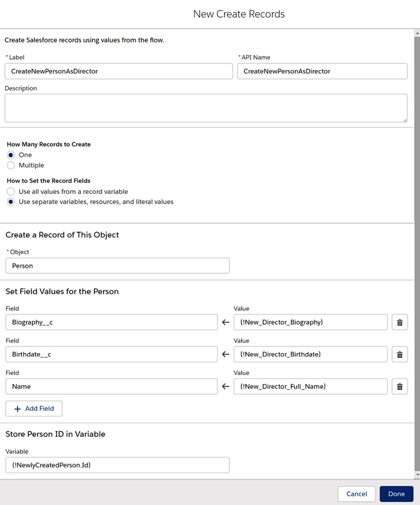Click the Description box resize handle
The width and height of the screenshot is (420, 505).
point(405,120)
